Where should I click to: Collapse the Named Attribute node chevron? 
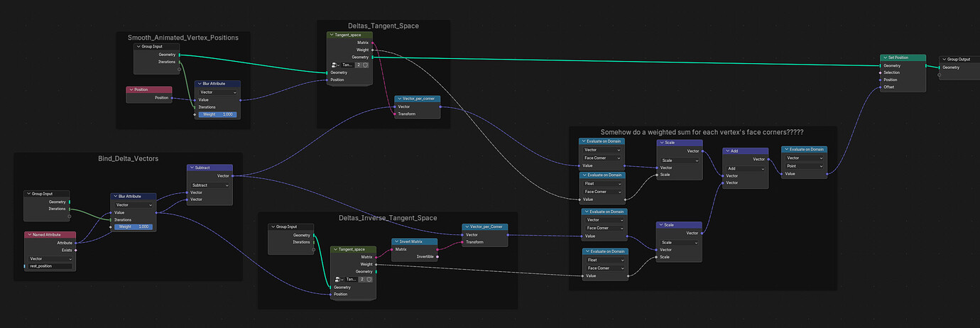click(29, 235)
